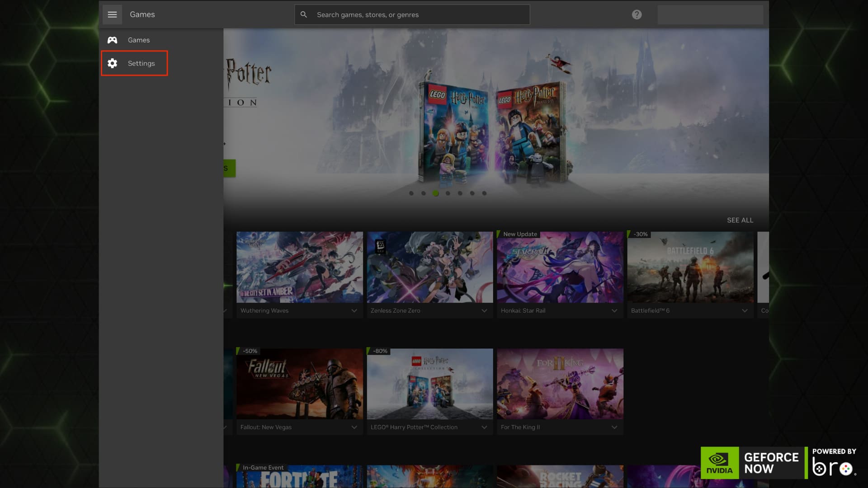Viewport: 868px width, 488px height.
Task: Select seventh carousel dot
Action: pos(485,193)
